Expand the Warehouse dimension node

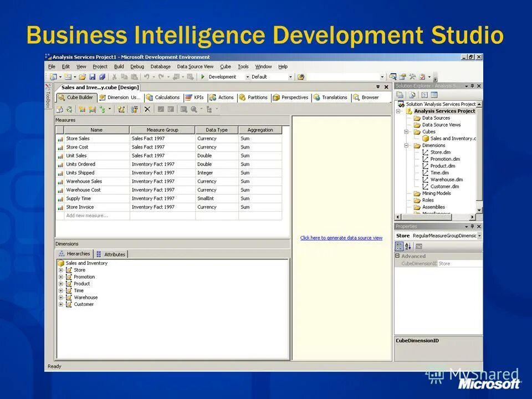pyautogui.click(x=61, y=298)
